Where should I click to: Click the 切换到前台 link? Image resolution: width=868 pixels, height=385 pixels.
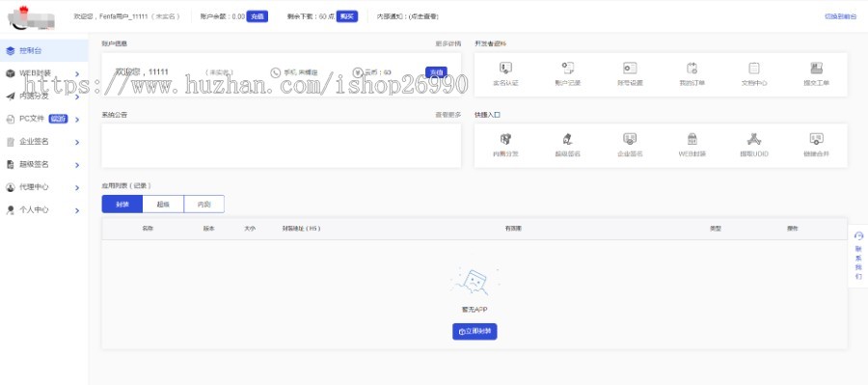[x=840, y=16]
